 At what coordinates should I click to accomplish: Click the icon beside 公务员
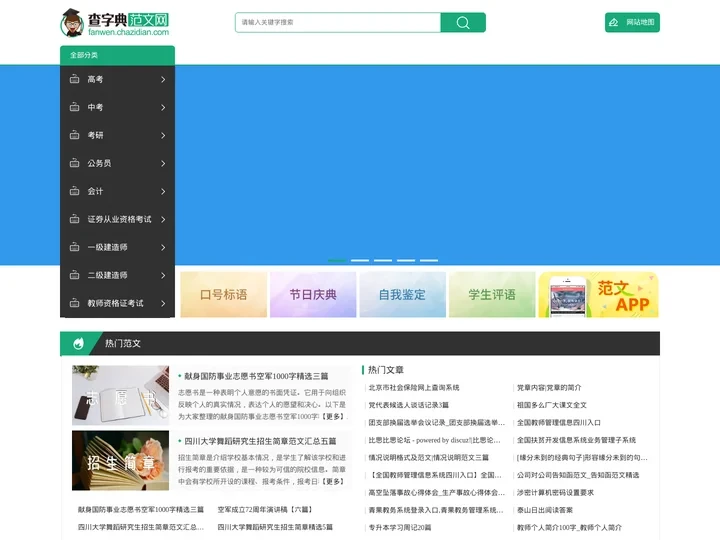tap(74, 163)
